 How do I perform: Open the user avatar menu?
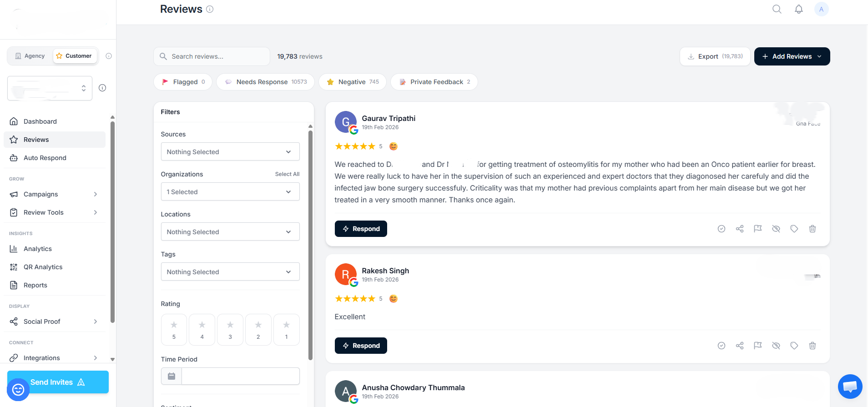pyautogui.click(x=821, y=9)
